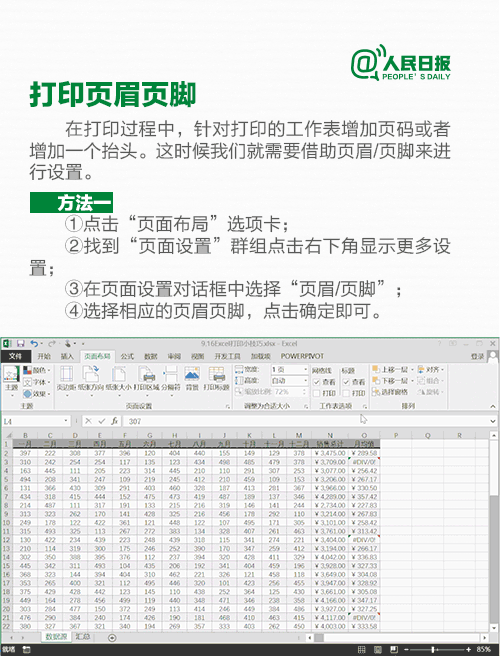This screenshot has width=500, height=656.
Task: Switch to the 视图 View tab
Action: [x=197, y=356]
